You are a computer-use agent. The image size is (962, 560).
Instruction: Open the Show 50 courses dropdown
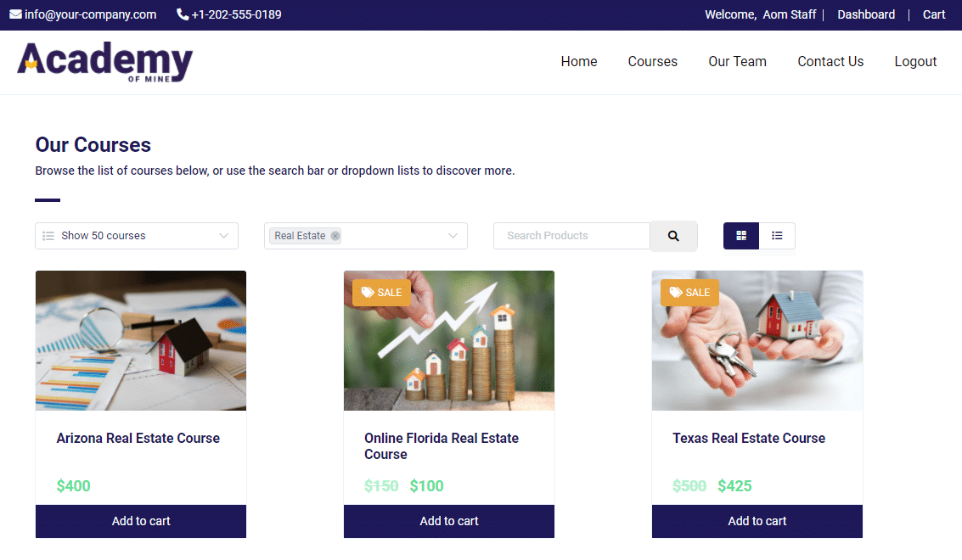pos(136,236)
